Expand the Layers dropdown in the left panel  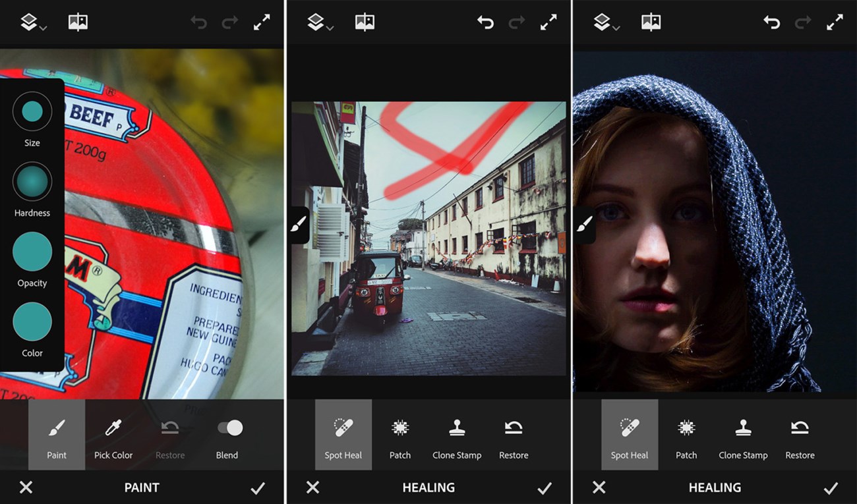30,22
